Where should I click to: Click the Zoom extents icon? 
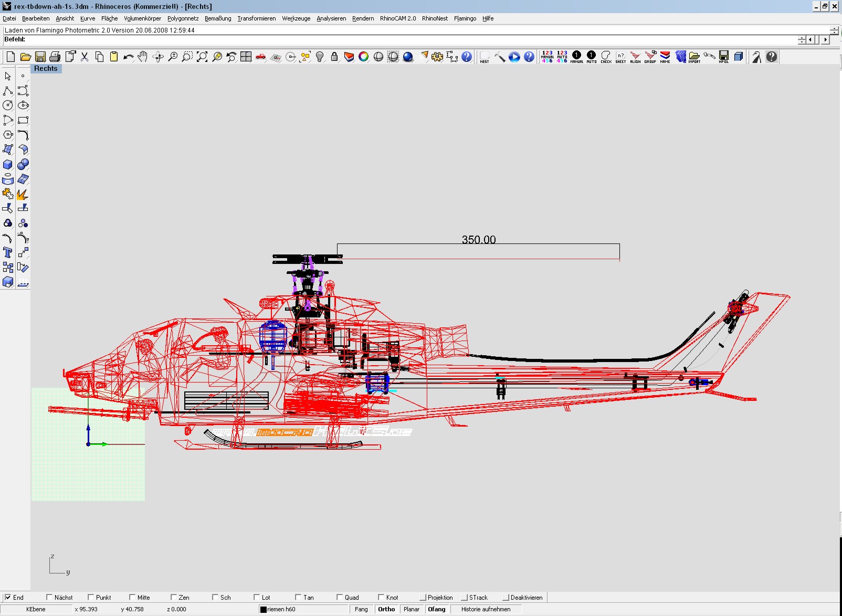[202, 57]
